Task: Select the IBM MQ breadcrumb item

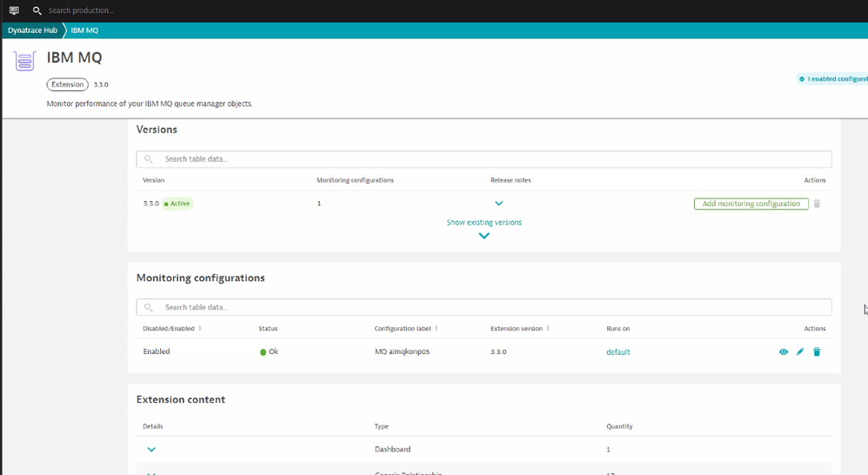Action: point(84,30)
